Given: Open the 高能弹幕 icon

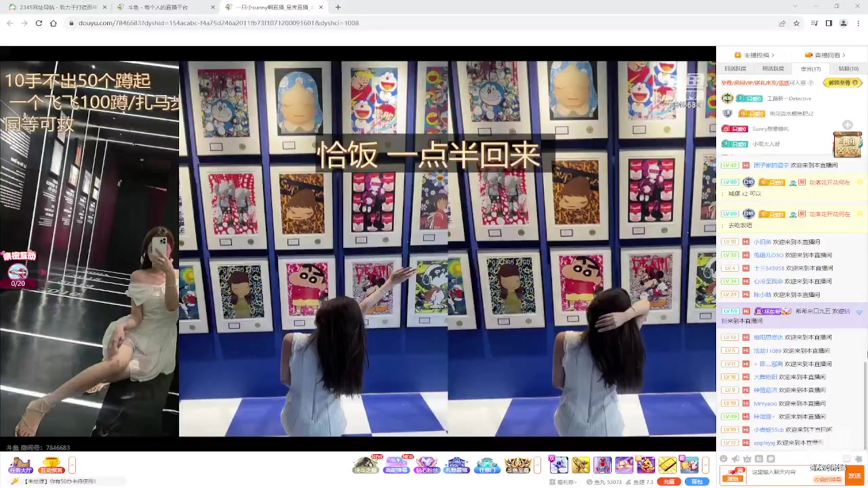Looking at the screenshot, I should 397,465.
